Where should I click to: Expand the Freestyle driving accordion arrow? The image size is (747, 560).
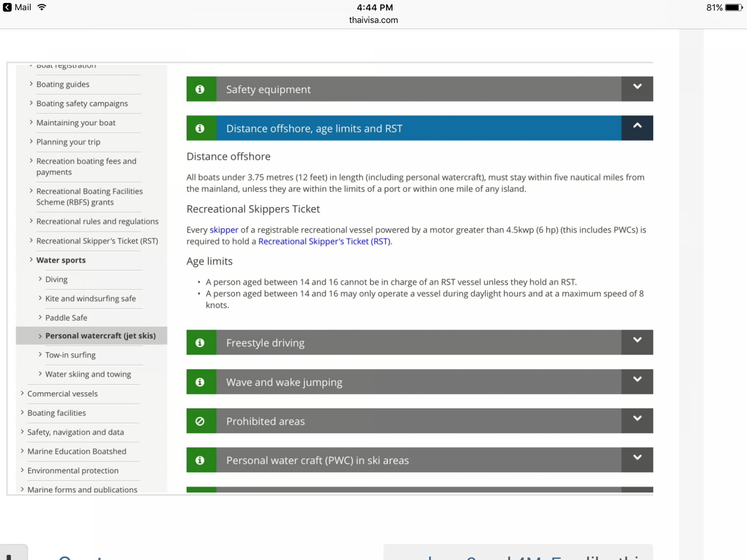click(637, 340)
